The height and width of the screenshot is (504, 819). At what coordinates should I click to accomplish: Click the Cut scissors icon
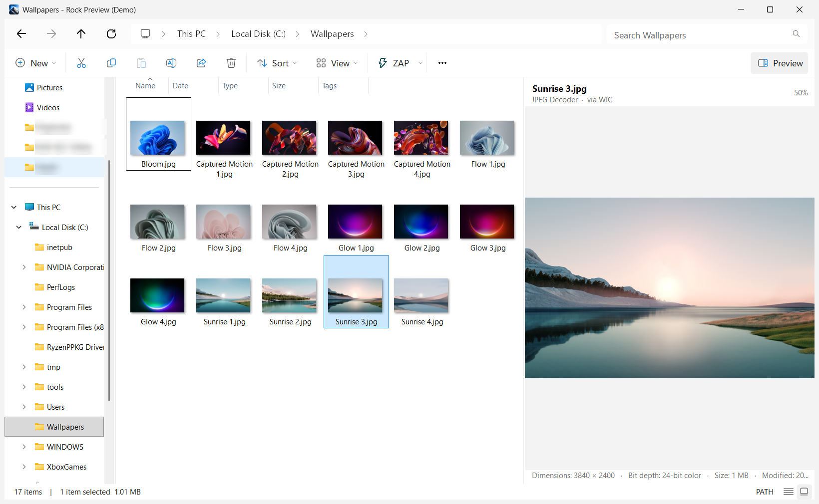[x=81, y=63]
